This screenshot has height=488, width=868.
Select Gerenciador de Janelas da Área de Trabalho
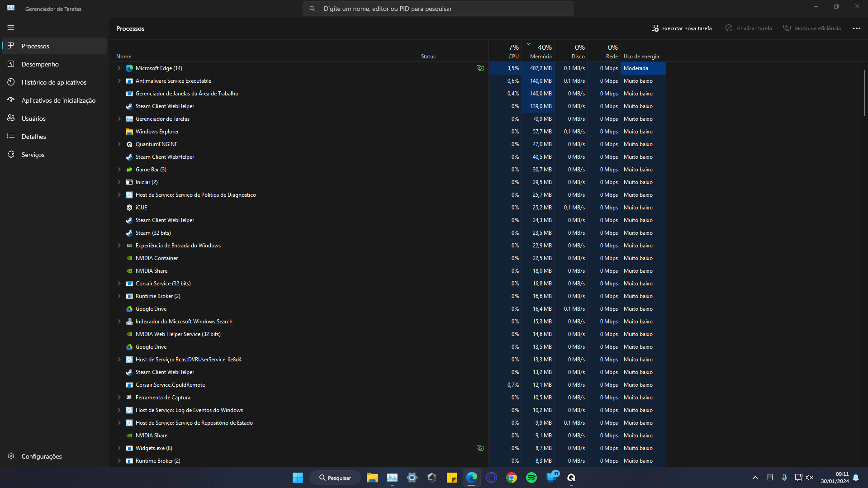click(x=388, y=94)
